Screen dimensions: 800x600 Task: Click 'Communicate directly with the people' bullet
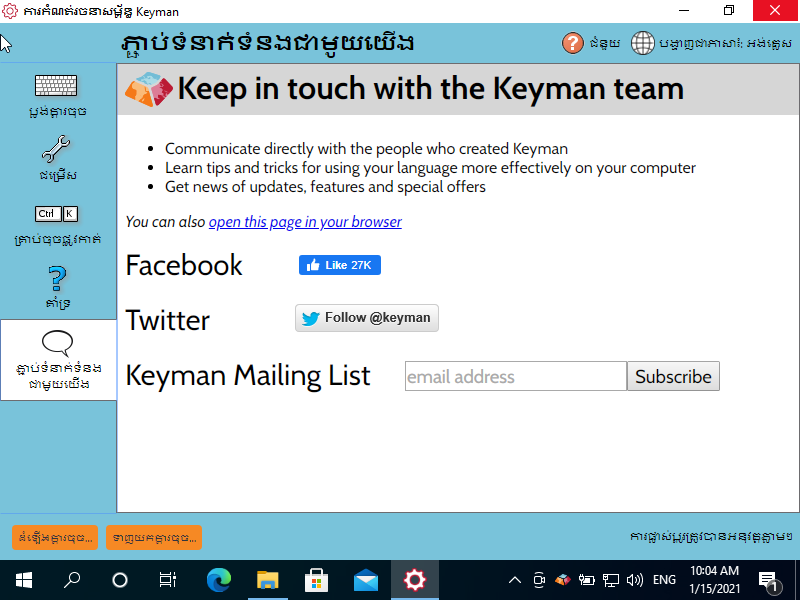pos(366,149)
